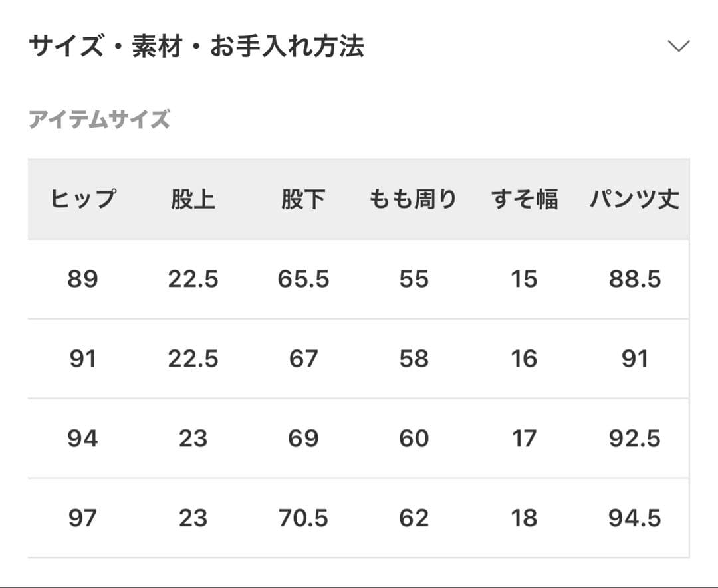Click inseam value 69

[x=303, y=439]
